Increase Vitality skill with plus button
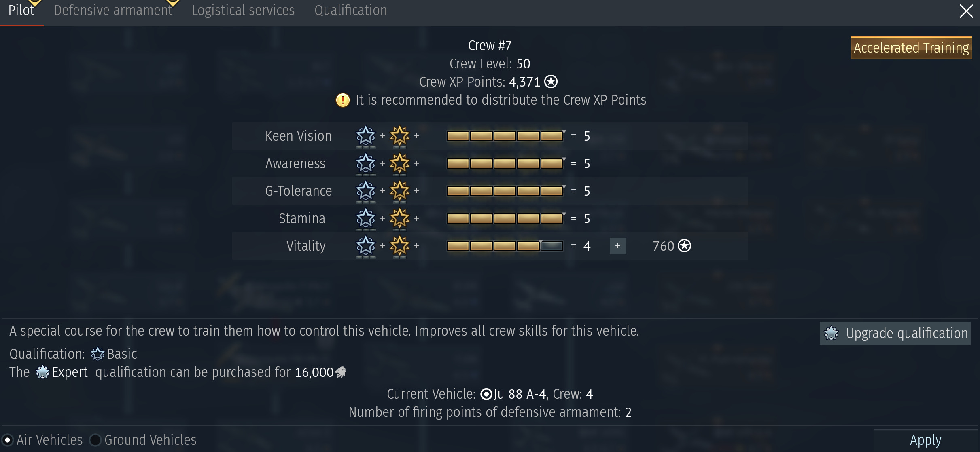The width and height of the screenshot is (980, 452). coord(617,246)
